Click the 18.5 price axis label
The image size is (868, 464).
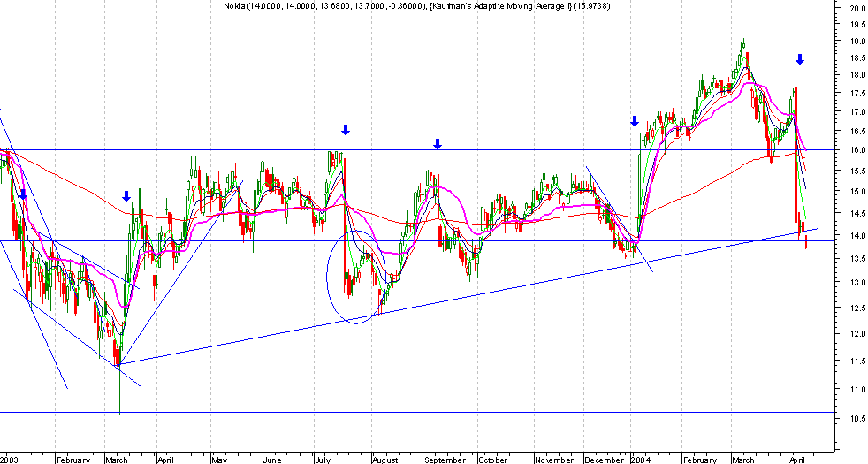[857, 58]
